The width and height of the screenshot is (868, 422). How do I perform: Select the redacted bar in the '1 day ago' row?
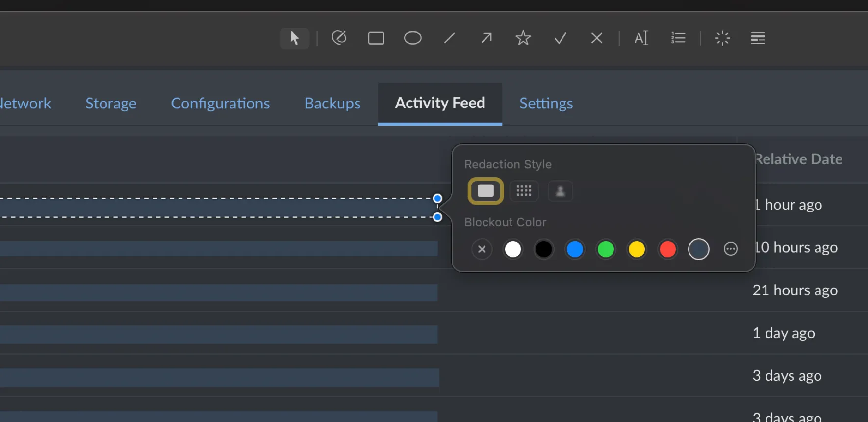pyautogui.click(x=219, y=335)
